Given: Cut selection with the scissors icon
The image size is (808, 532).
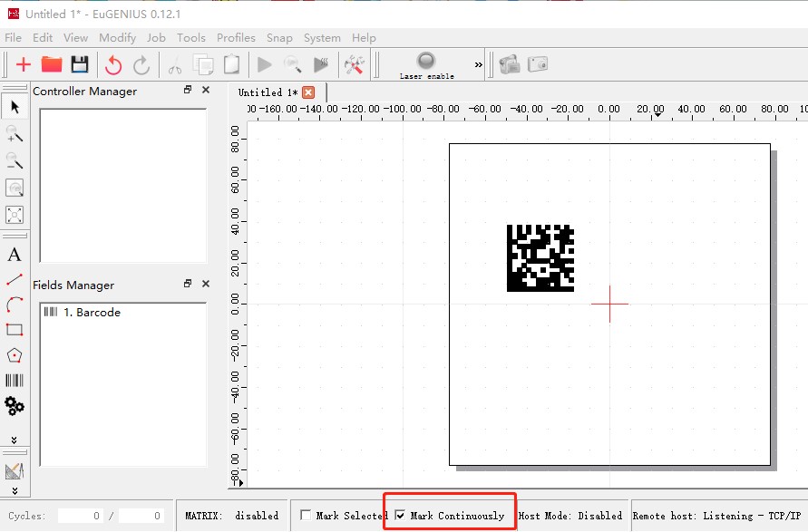Looking at the screenshot, I should point(175,66).
